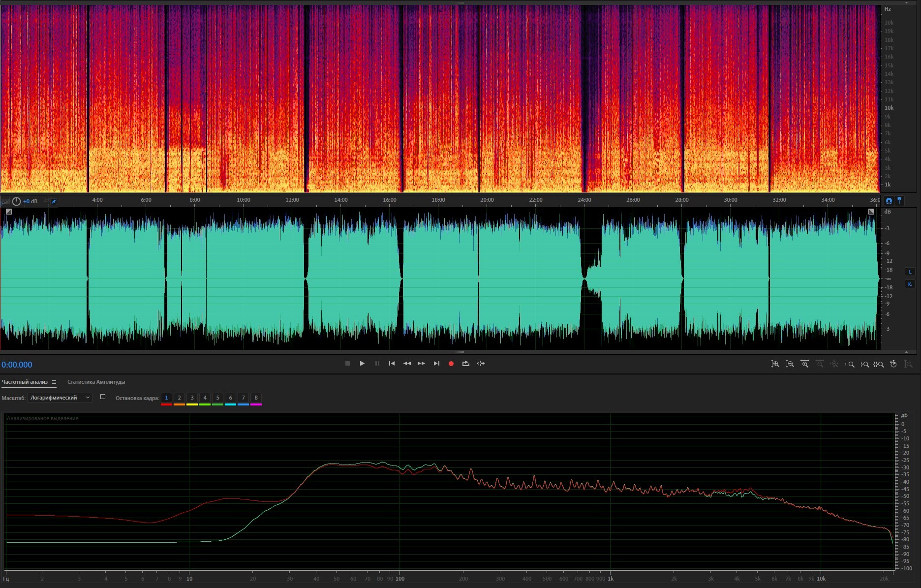
Task: Click Zoom In Time icon
Action: point(804,364)
